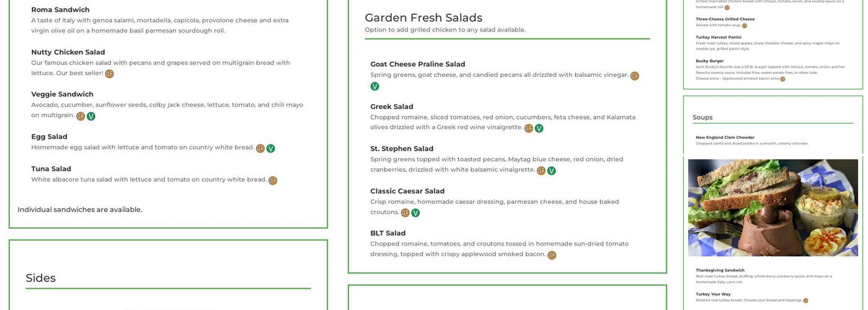The image size is (868, 310).
Task: Click gluten-free icon beside Nutty Chicken Salad
Action: coord(109,74)
